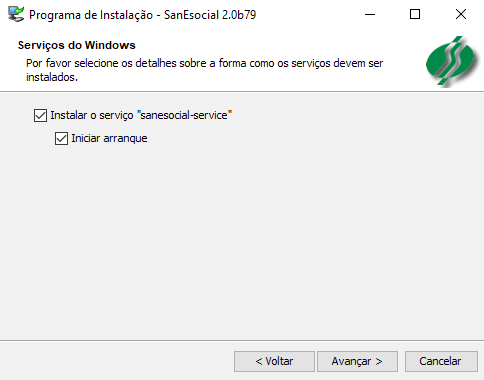
Task: Click the "Iniciar arranque" label text
Action: [109, 138]
